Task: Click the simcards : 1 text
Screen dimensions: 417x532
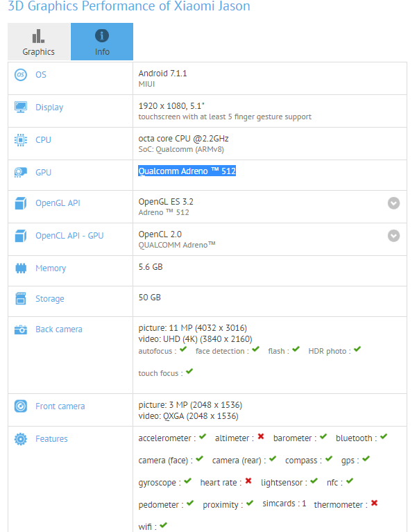Action: point(284,504)
